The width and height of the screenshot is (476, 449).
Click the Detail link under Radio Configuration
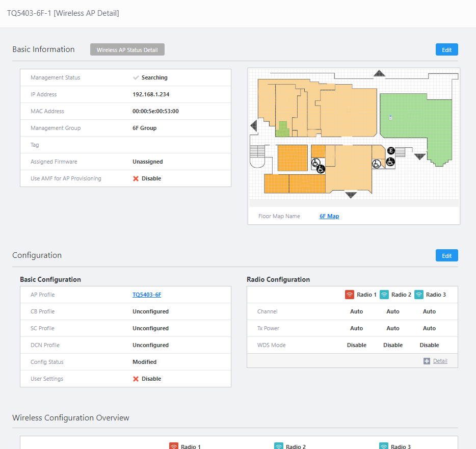click(x=440, y=361)
